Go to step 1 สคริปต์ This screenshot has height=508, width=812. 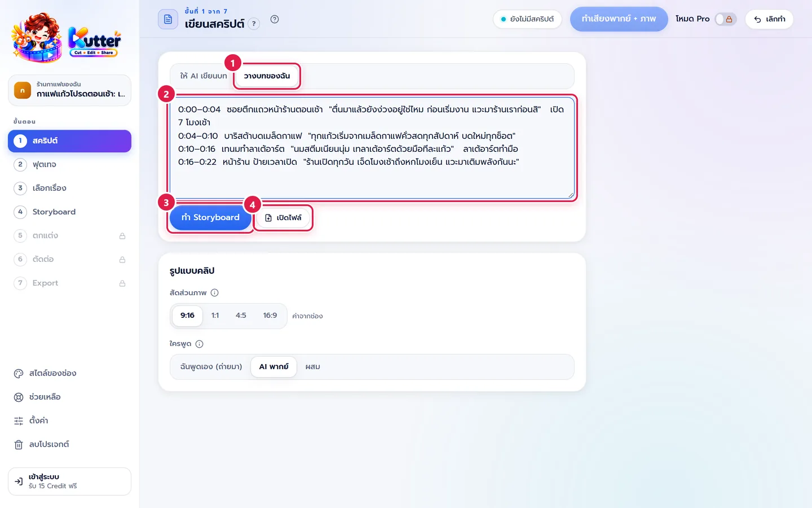pos(69,141)
